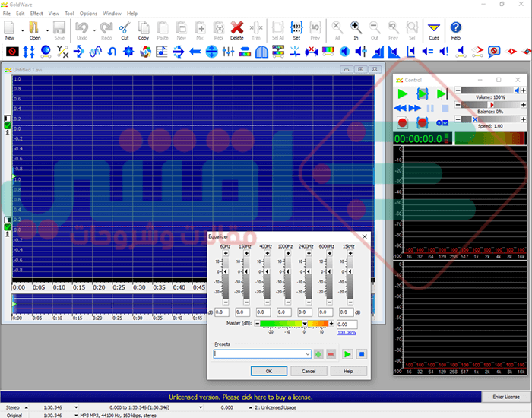
Task: Click the blue U-turn arrow Invert effect icon
Action: (112, 52)
